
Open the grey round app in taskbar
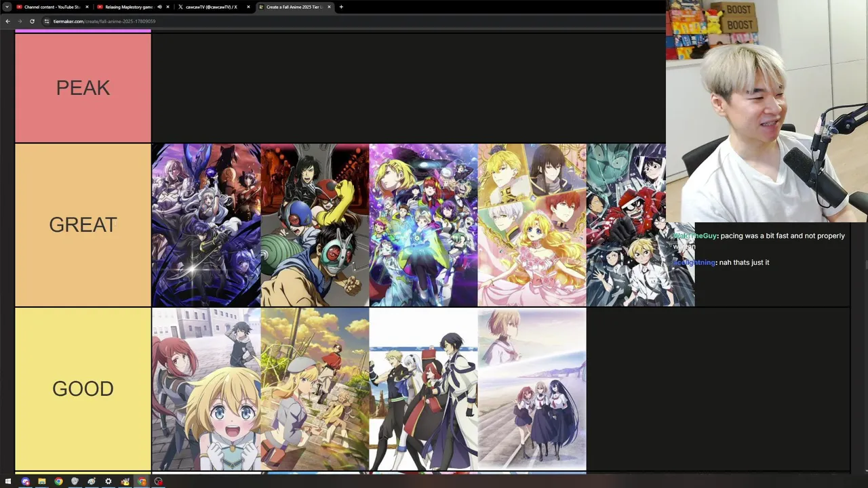[x=75, y=481]
